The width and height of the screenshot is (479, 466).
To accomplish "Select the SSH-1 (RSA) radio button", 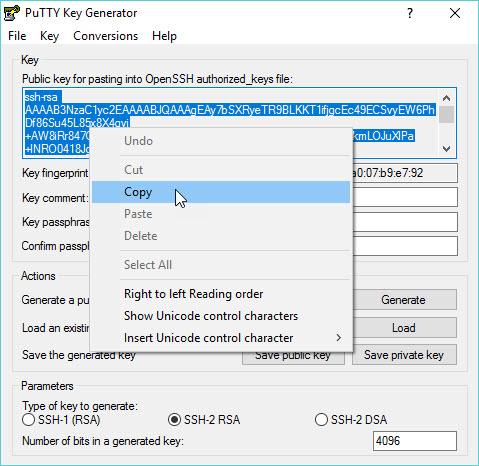I will [x=28, y=419].
